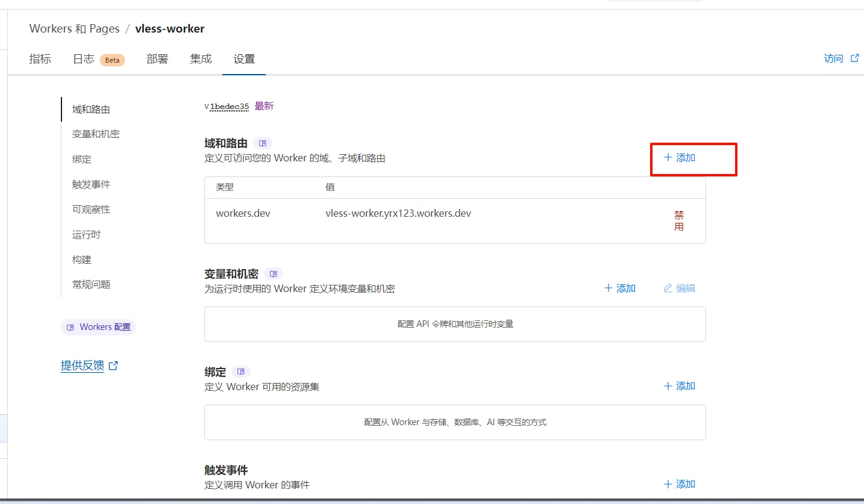864x504 pixels.
Task: Disable the workers.dev route with 禁用
Action: (679, 221)
